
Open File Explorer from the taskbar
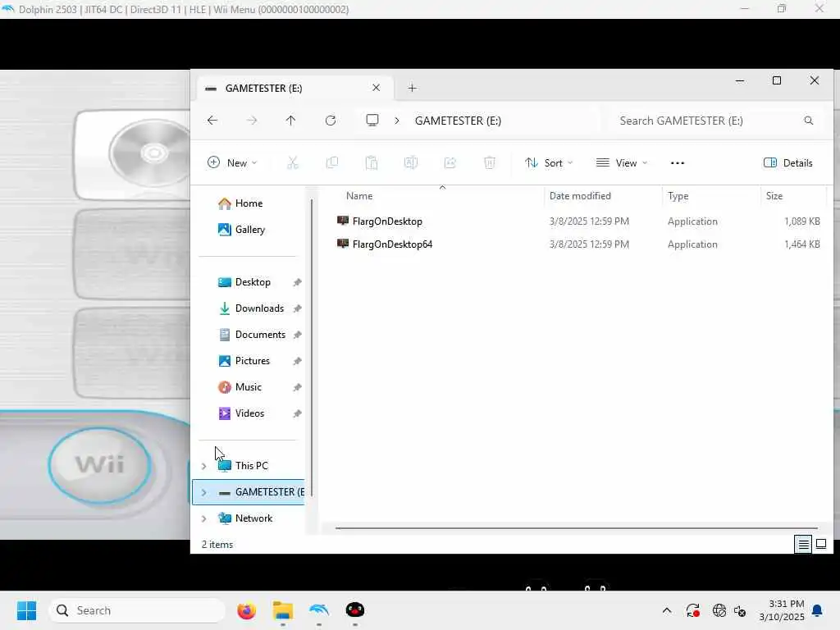point(283,610)
